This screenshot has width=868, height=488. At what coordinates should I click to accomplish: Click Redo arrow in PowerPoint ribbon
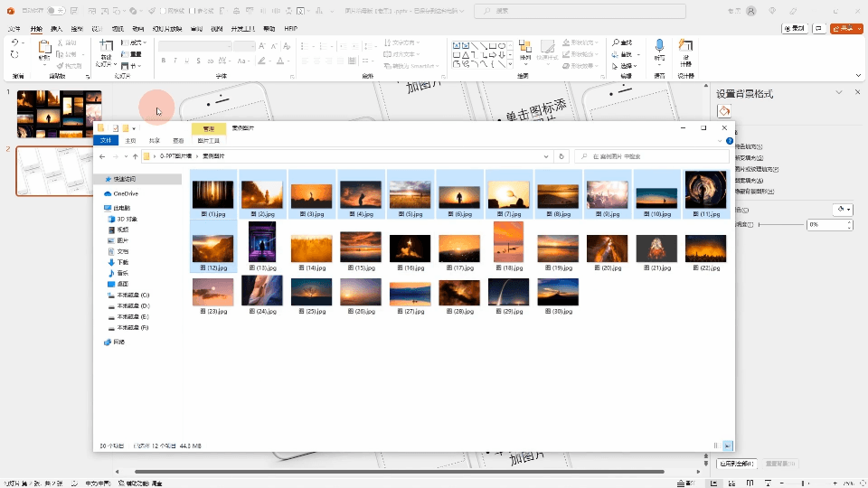point(15,54)
